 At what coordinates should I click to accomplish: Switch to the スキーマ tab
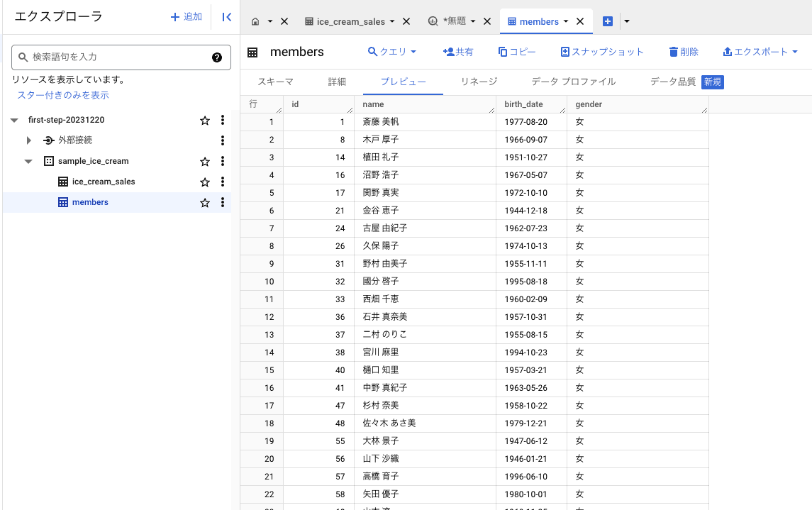tap(275, 82)
